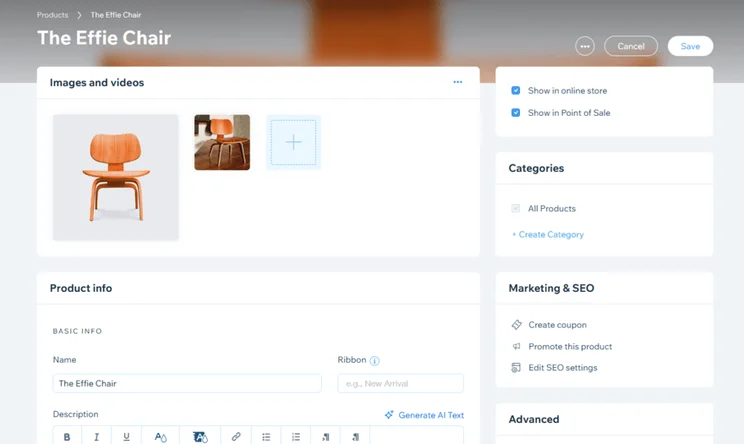Click The Effie Chair breadcrumb
This screenshot has width=744, height=444.
point(116,15)
